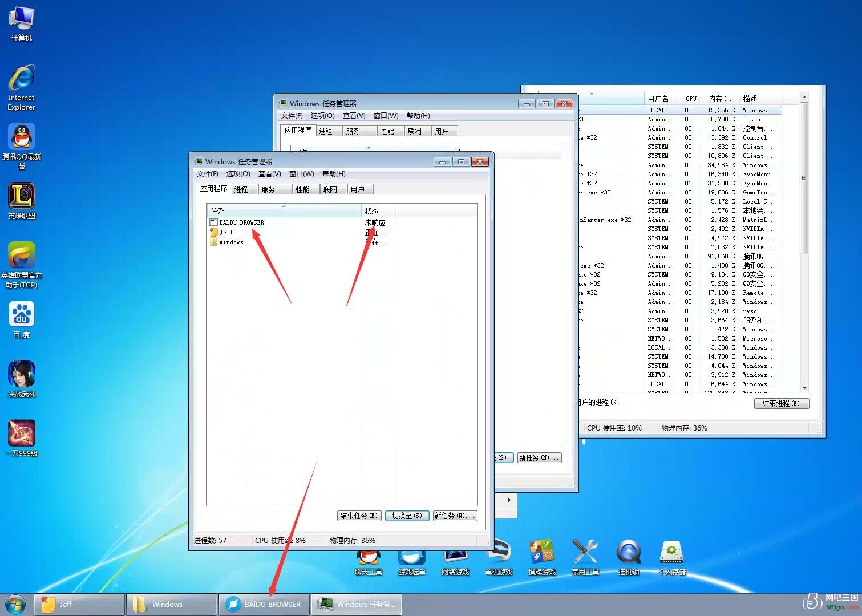This screenshot has width=862, height=616.
Task: Open 选项(O) menu in front Task Manager
Action: pyautogui.click(x=238, y=174)
